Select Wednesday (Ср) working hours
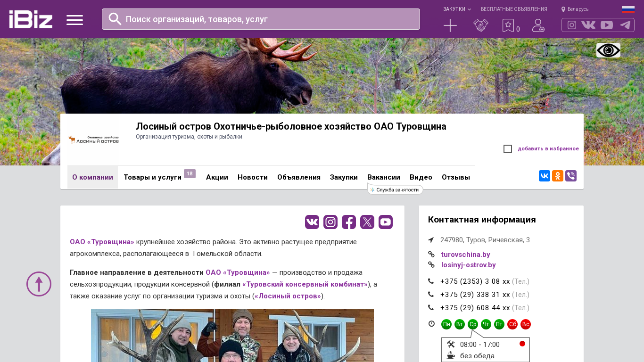This screenshot has height=362, width=644. coord(473,324)
